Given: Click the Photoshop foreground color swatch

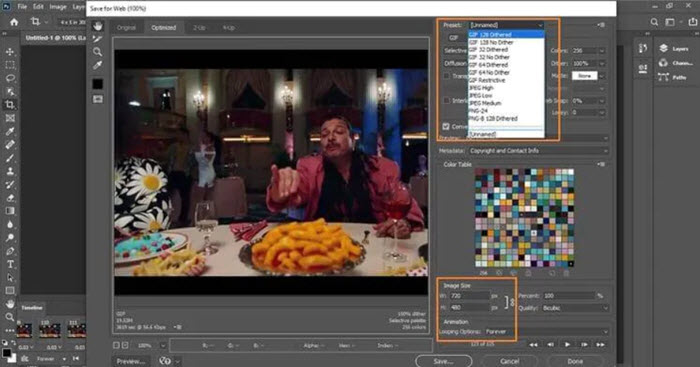Looking at the screenshot, I should pos(6,353).
